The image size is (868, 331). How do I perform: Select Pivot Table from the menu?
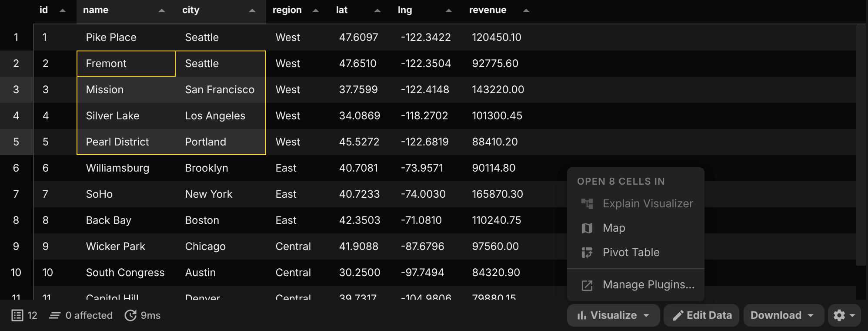pos(636,252)
